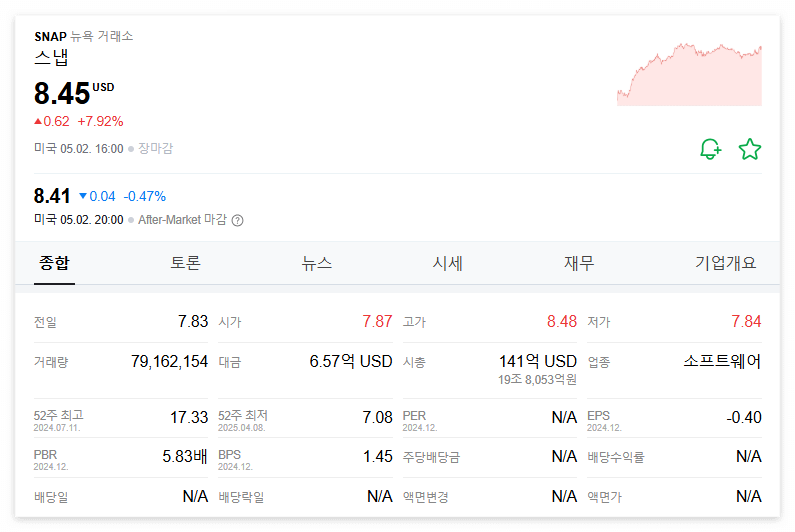This screenshot has height=532, width=795.
Task: Click the PBR value 5.83배
Action: [x=185, y=456]
